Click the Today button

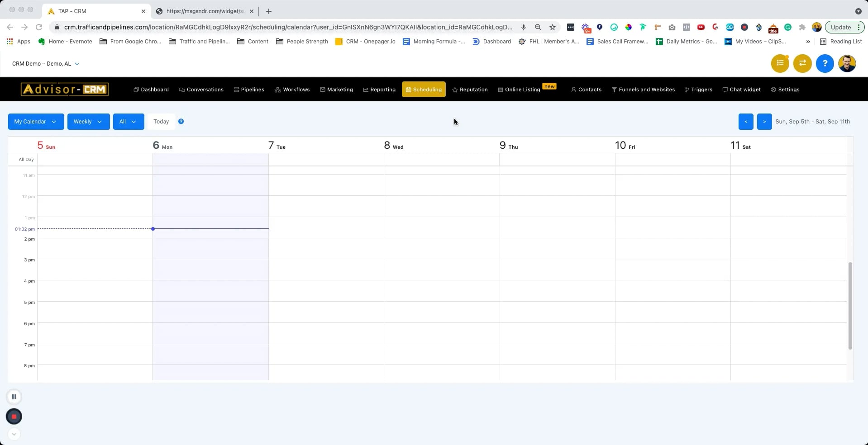[161, 122]
